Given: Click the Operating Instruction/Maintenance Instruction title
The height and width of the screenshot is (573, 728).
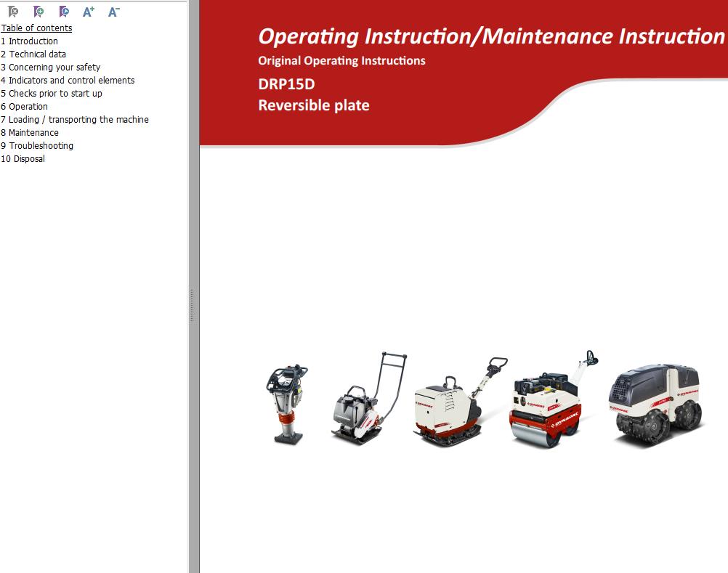Looking at the screenshot, I should point(492,36).
